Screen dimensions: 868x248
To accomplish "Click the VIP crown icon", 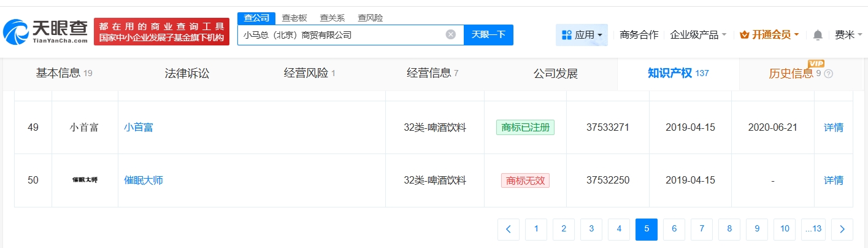I will [745, 35].
